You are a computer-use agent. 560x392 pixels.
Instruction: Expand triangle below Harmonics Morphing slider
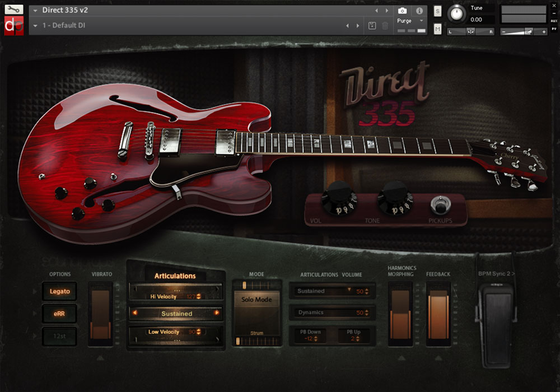402,358
